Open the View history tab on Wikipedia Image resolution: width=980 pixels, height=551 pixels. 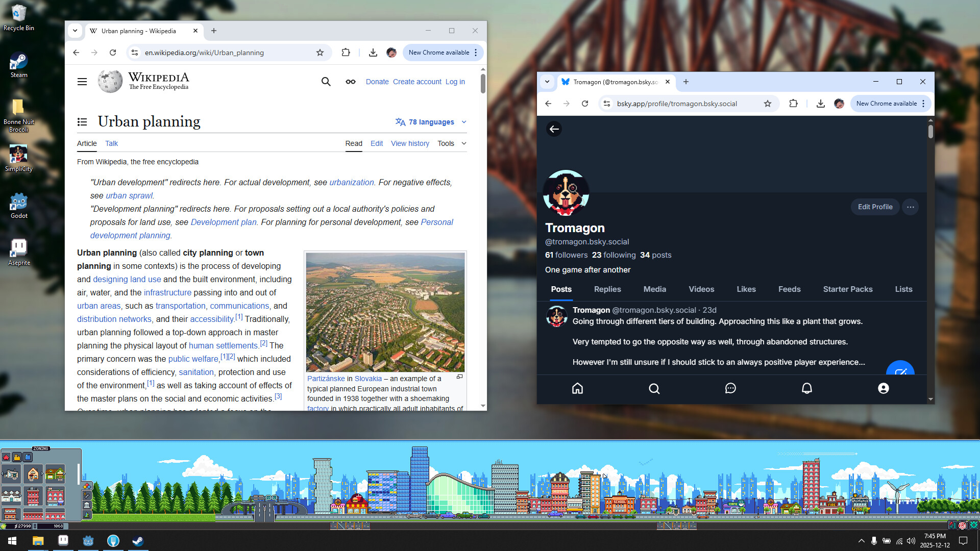click(410, 143)
